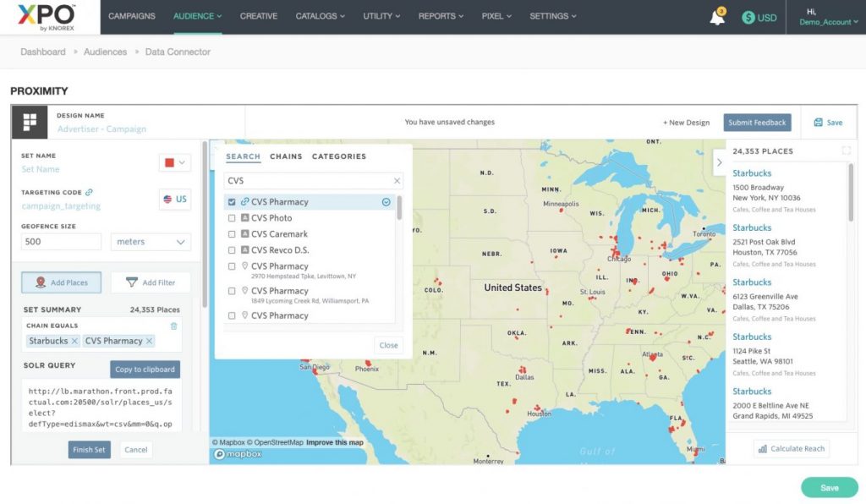The width and height of the screenshot is (866, 504).
Task: Expand the places panel fullscreen icon
Action: tap(846, 151)
